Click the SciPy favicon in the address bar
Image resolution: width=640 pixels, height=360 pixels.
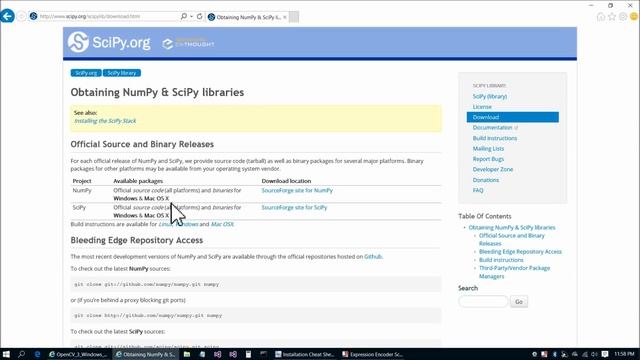[x=33, y=16]
